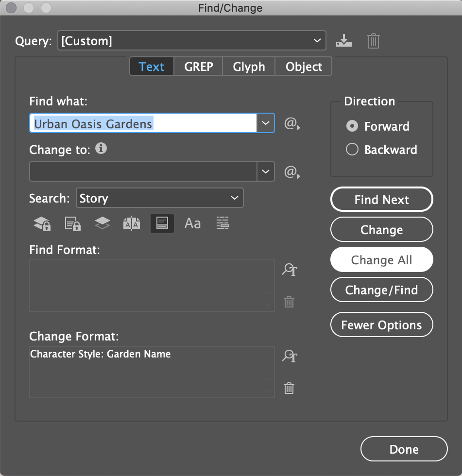Disable Include Footnotes search option
Screen dimensions: 462x476
click(162, 223)
